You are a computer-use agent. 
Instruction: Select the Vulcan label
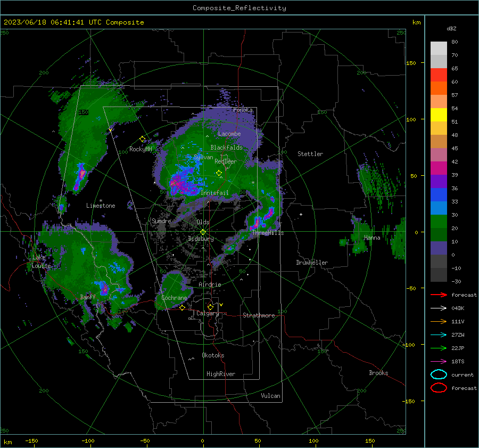coord(270,396)
